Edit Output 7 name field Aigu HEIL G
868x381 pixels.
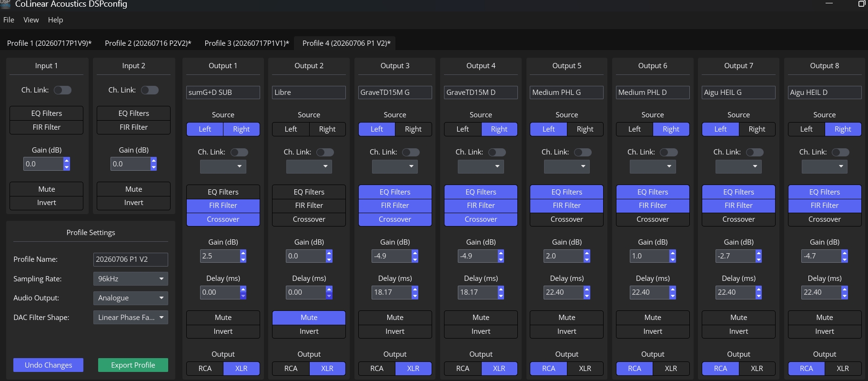tap(738, 93)
